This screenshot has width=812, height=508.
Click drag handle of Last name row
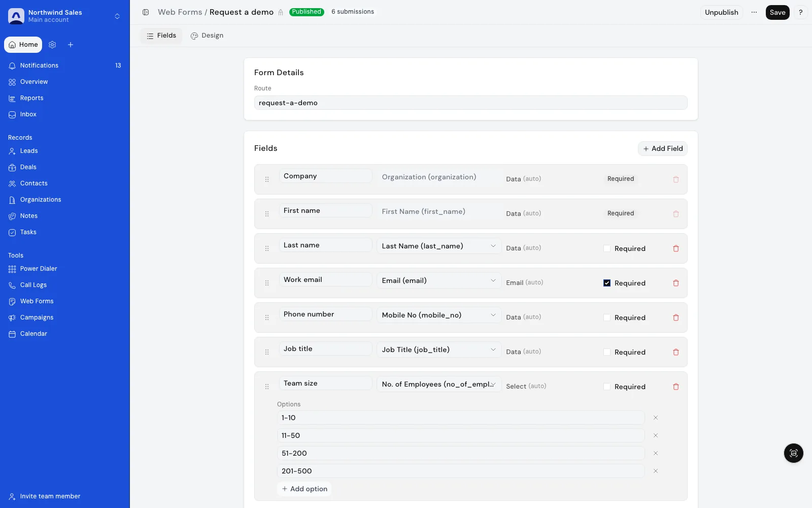(x=267, y=248)
